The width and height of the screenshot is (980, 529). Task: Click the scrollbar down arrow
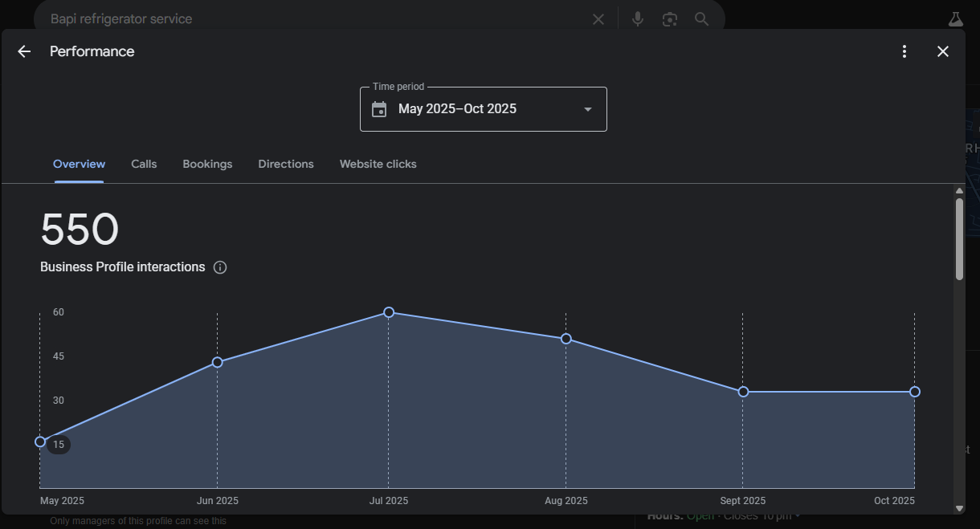coord(959,507)
